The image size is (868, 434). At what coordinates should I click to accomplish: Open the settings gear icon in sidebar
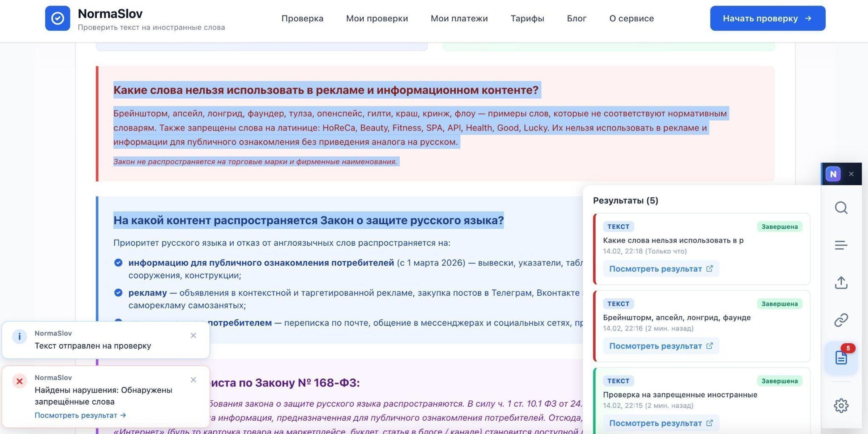841,406
